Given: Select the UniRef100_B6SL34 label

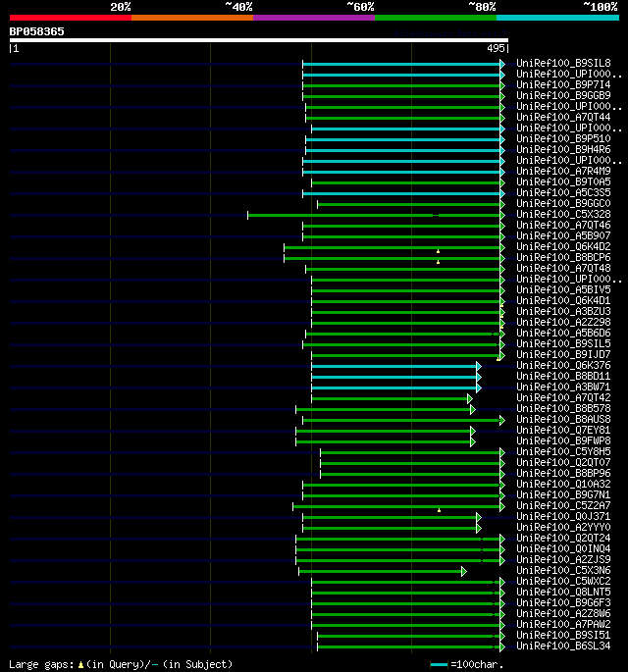Looking at the screenshot, I should point(563,646).
